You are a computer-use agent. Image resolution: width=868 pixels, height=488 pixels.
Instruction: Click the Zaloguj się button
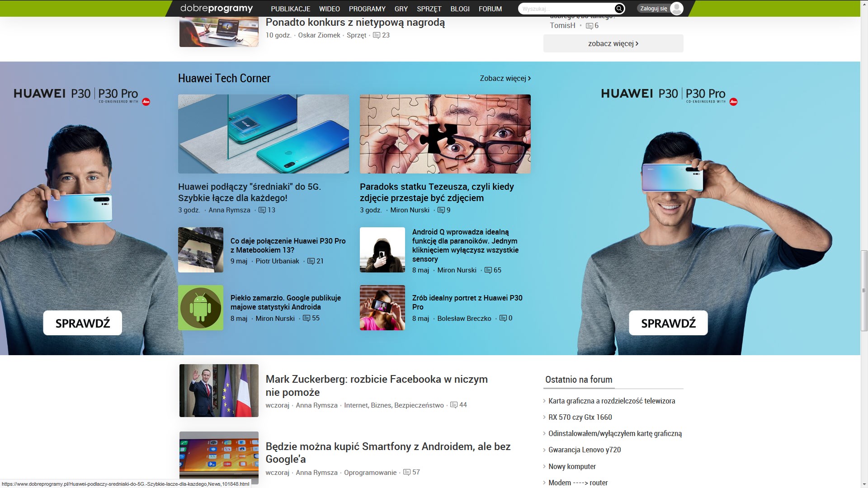tap(654, 9)
